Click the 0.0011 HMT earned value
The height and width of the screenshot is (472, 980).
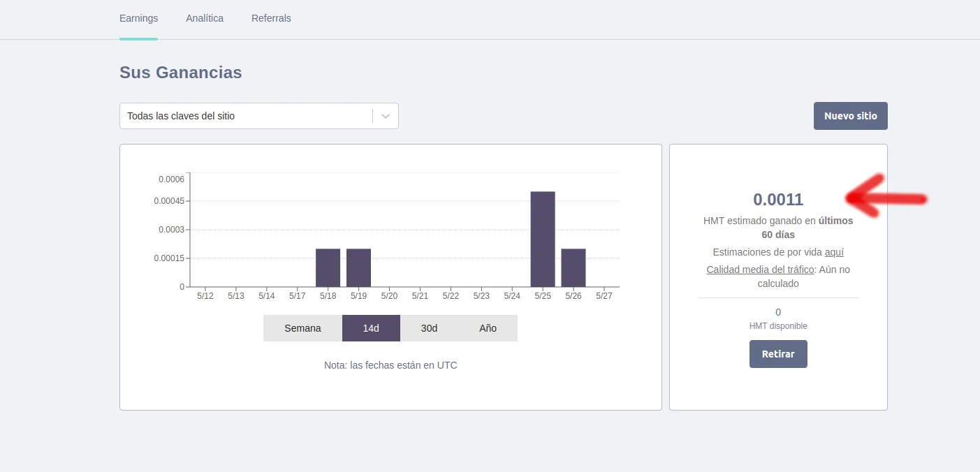778,200
